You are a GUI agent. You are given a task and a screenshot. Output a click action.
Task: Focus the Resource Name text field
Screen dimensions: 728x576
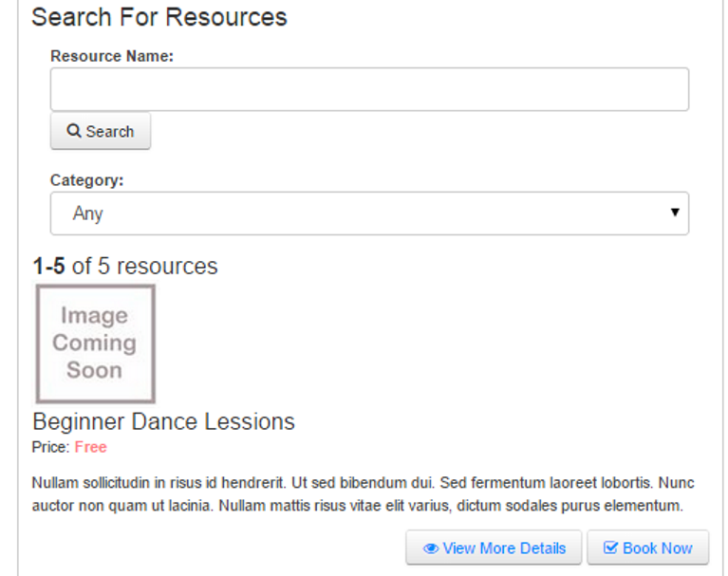[x=369, y=89]
